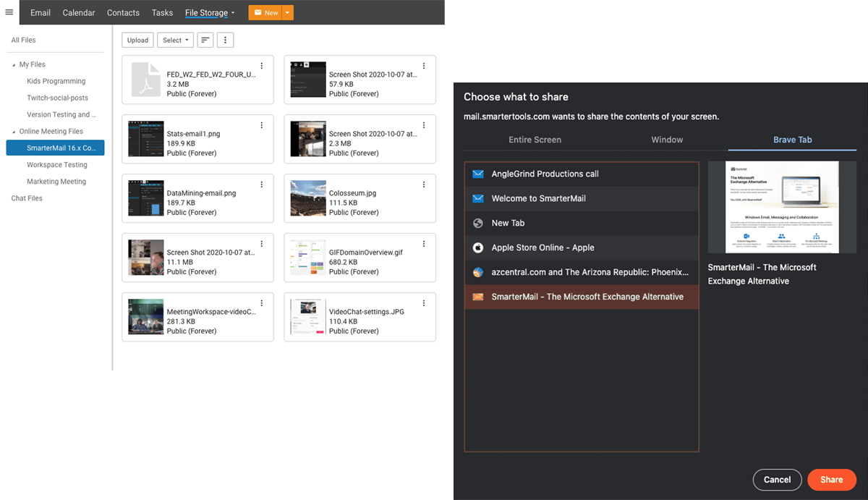Click the Share button

pos(832,480)
